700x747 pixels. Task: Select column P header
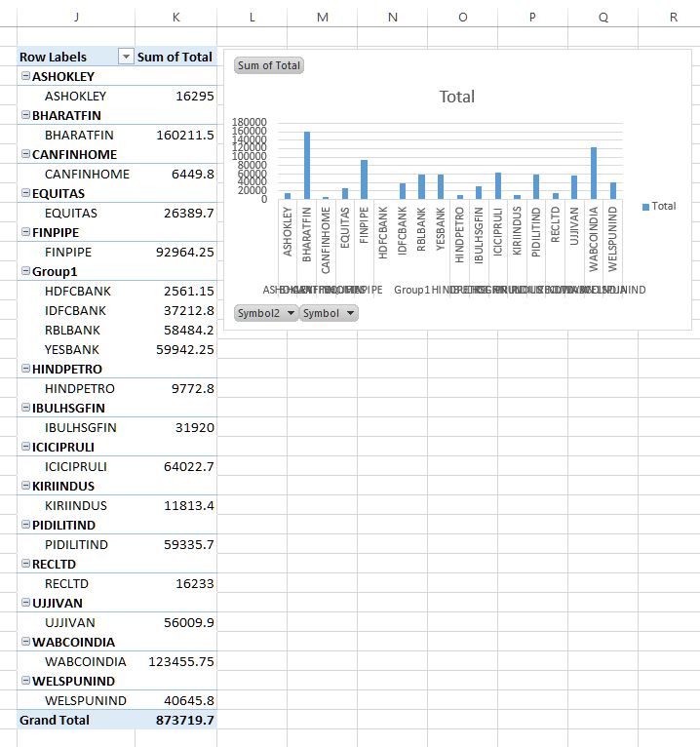point(533,18)
